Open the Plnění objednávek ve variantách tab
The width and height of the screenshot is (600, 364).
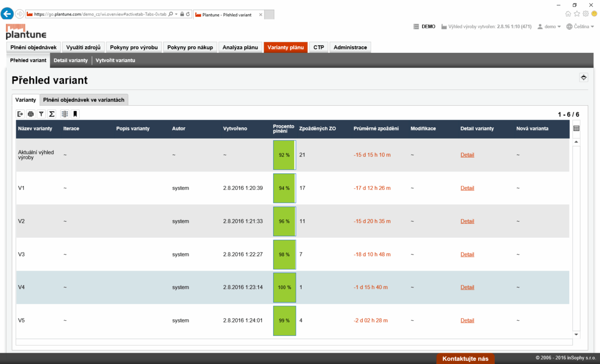(x=84, y=100)
